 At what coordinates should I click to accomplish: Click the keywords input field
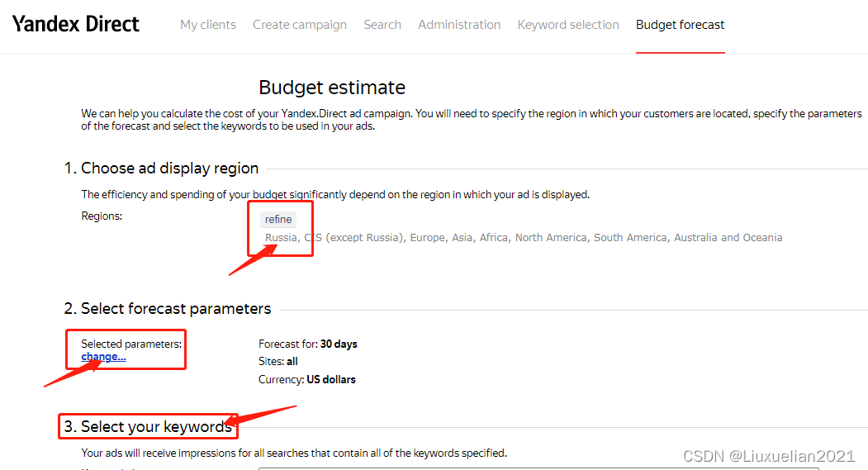click(538, 468)
